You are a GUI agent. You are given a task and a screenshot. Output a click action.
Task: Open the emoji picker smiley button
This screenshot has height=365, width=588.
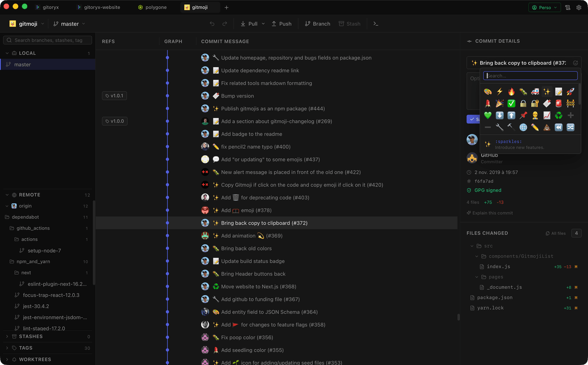[x=576, y=63]
